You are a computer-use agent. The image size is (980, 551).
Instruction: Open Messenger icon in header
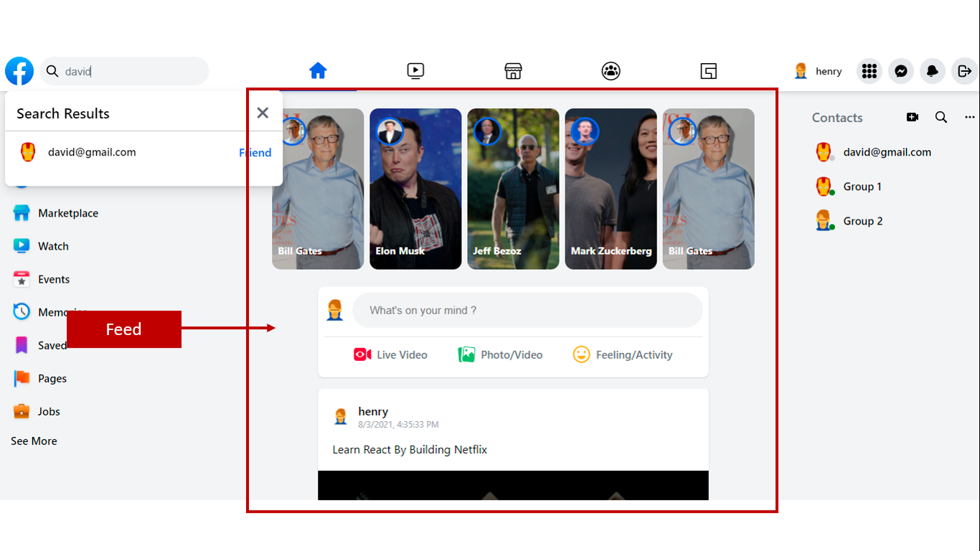click(901, 71)
